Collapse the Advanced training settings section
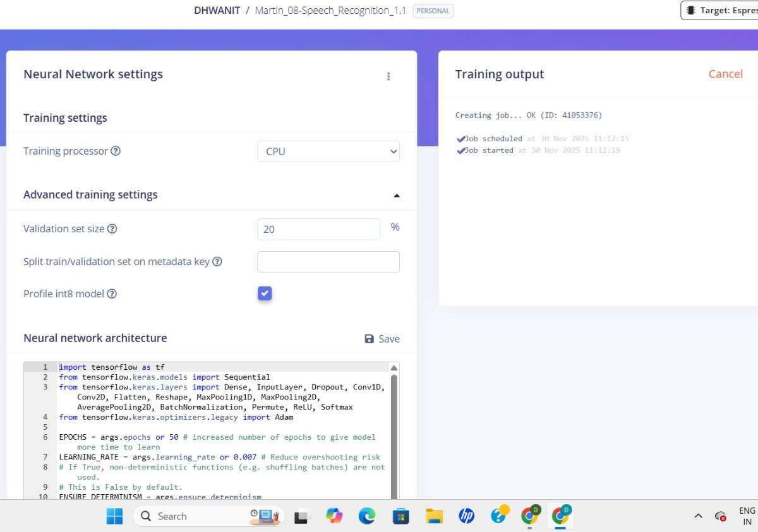This screenshot has width=758, height=532. click(x=396, y=196)
